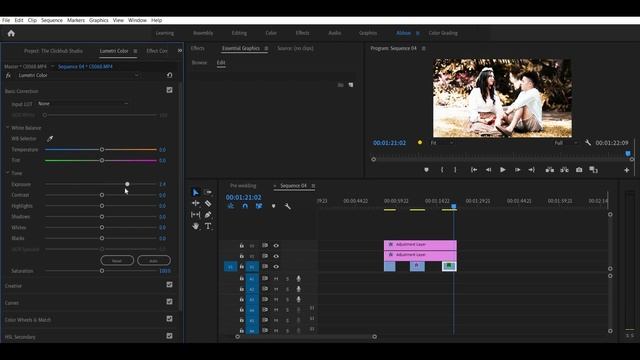This screenshot has height=360, width=640.
Task: Click the Extract button
Action: (x=564, y=170)
